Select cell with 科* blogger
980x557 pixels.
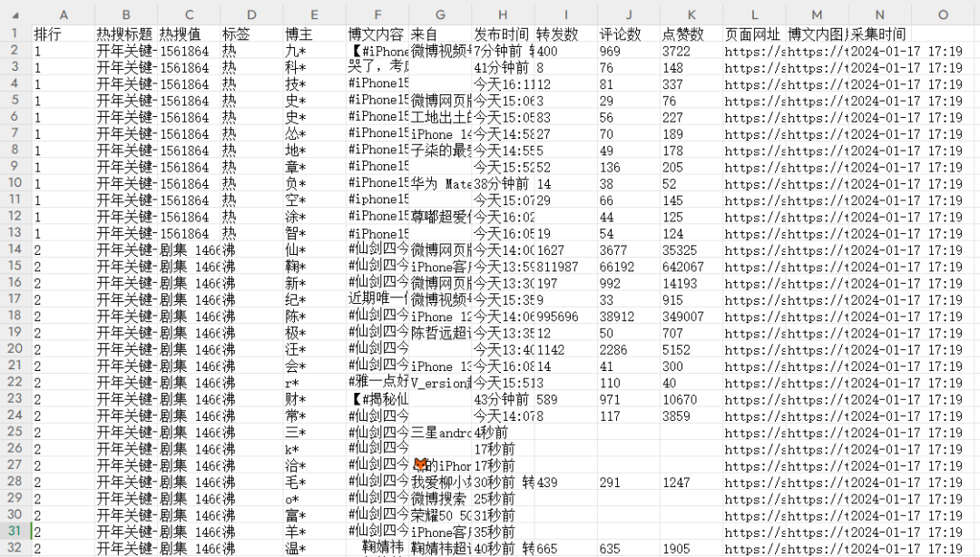pyautogui.click(x=314, y=67)
